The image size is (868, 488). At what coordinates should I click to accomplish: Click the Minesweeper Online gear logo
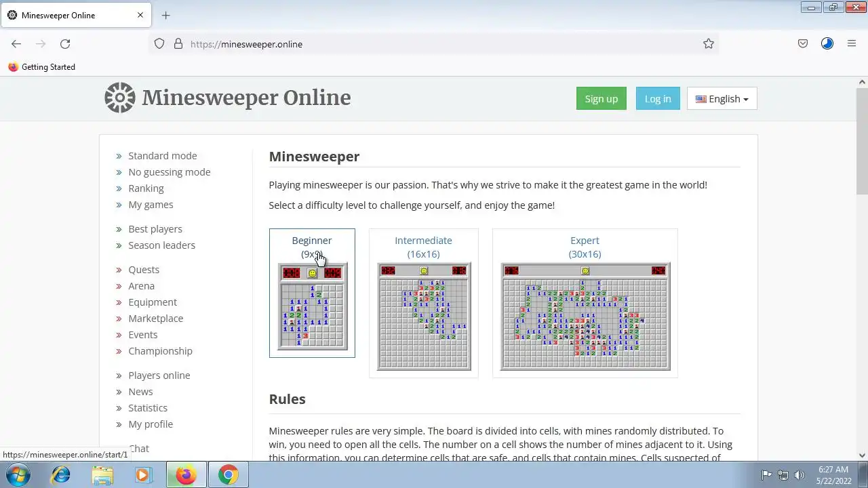(120, 98)
